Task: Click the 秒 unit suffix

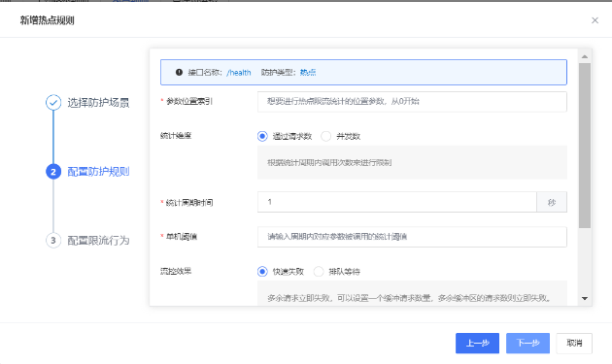Action: 552,202
